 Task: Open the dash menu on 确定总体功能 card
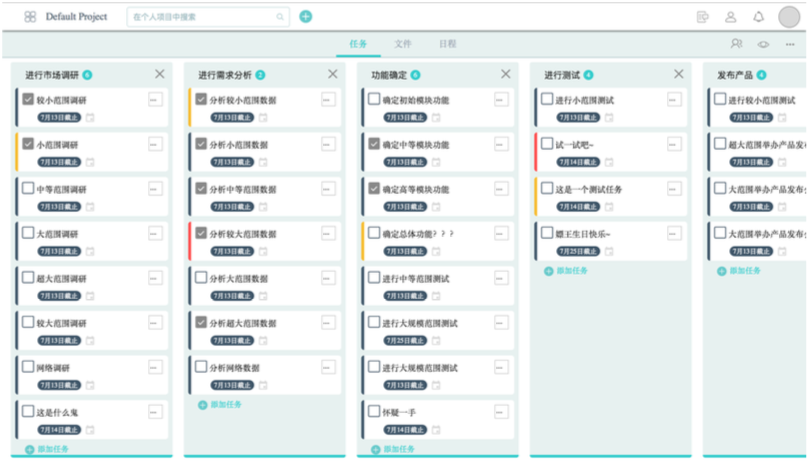[x=501, y=234]
